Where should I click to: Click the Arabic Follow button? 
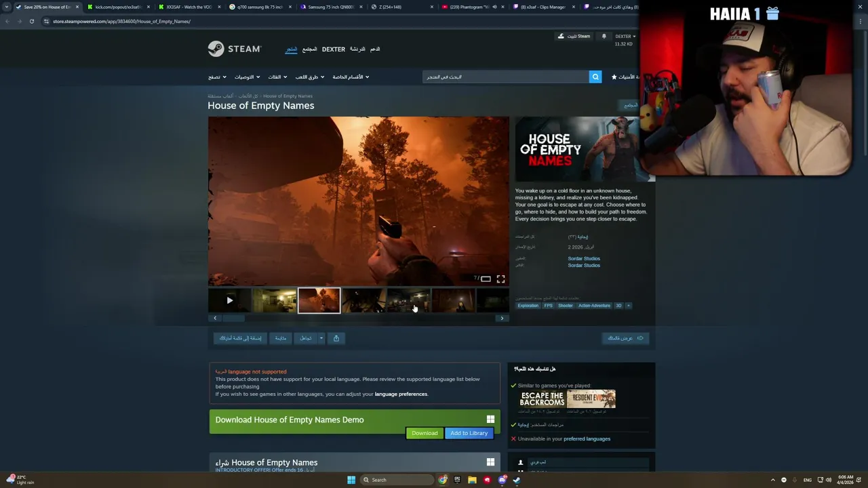tap(281, 338)
